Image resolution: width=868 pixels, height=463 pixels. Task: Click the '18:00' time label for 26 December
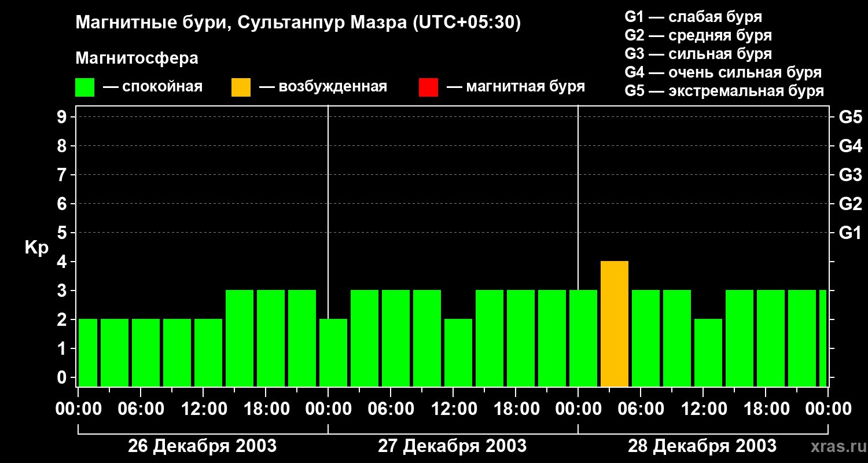click(266, 409)
